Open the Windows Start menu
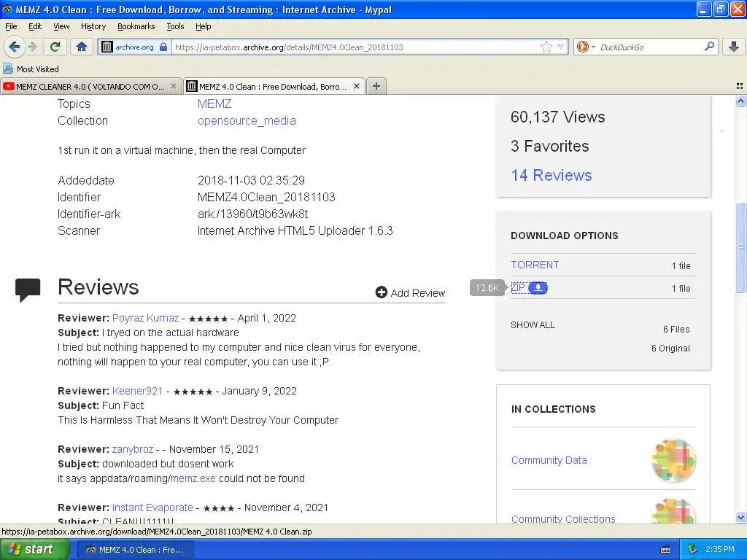The image size is (747, 560). [35, 549]
